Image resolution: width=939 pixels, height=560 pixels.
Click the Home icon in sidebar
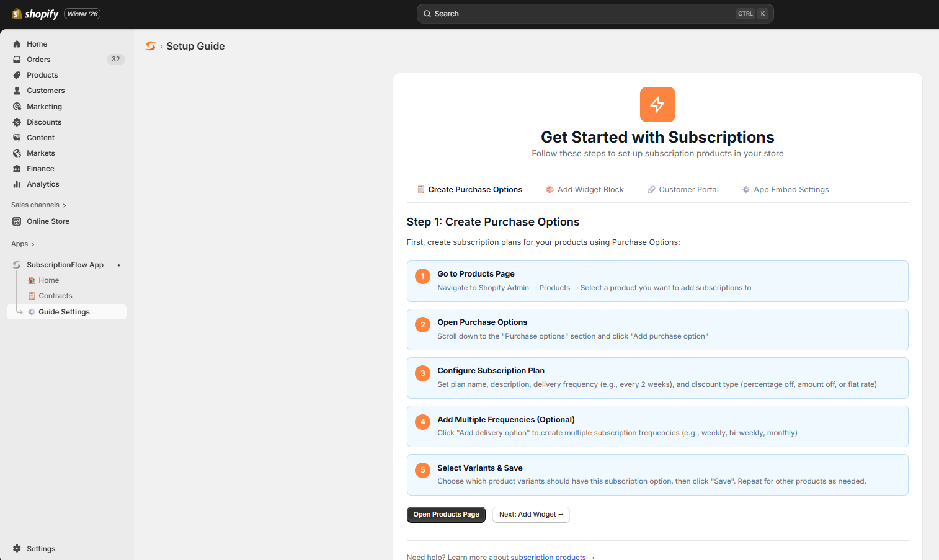(17, 44)
